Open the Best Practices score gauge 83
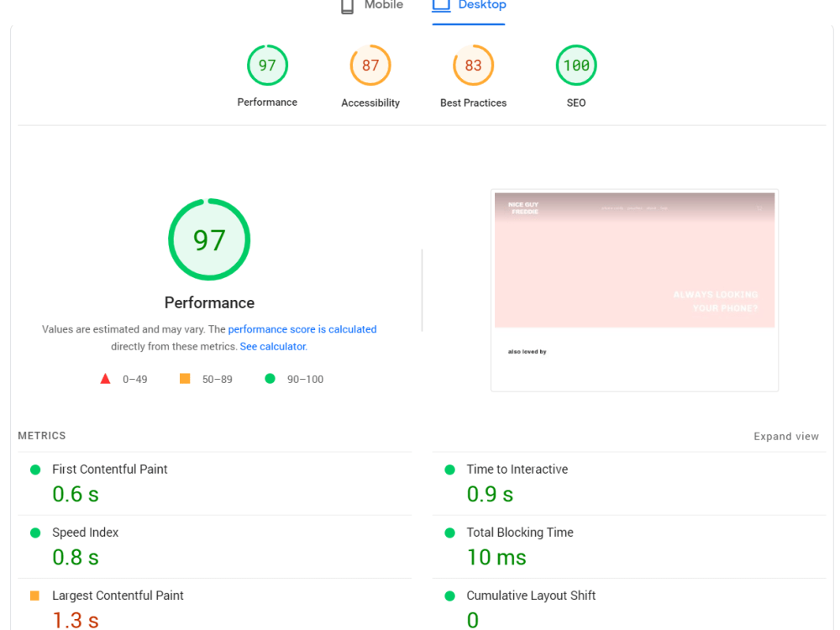 [473, 66]
